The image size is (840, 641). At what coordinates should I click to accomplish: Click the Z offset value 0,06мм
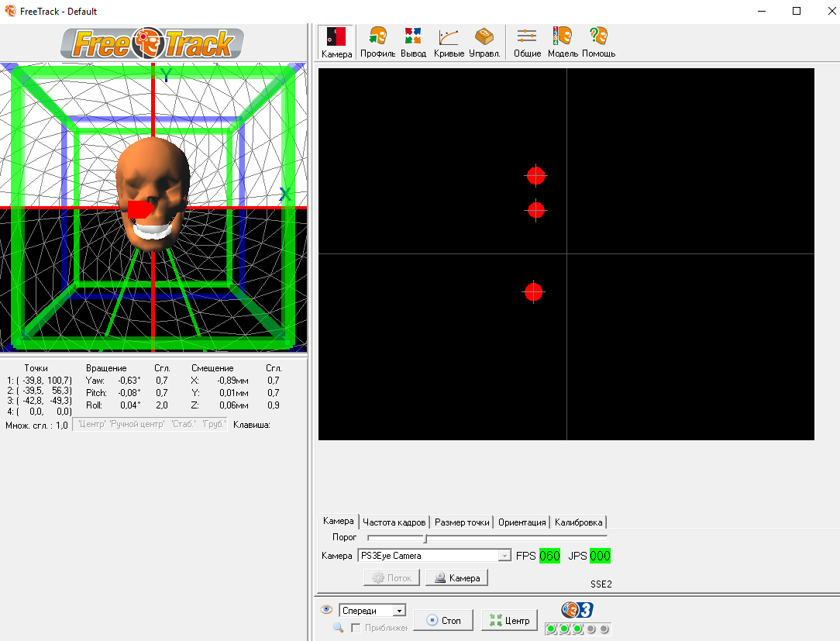(x=233, y=405)
